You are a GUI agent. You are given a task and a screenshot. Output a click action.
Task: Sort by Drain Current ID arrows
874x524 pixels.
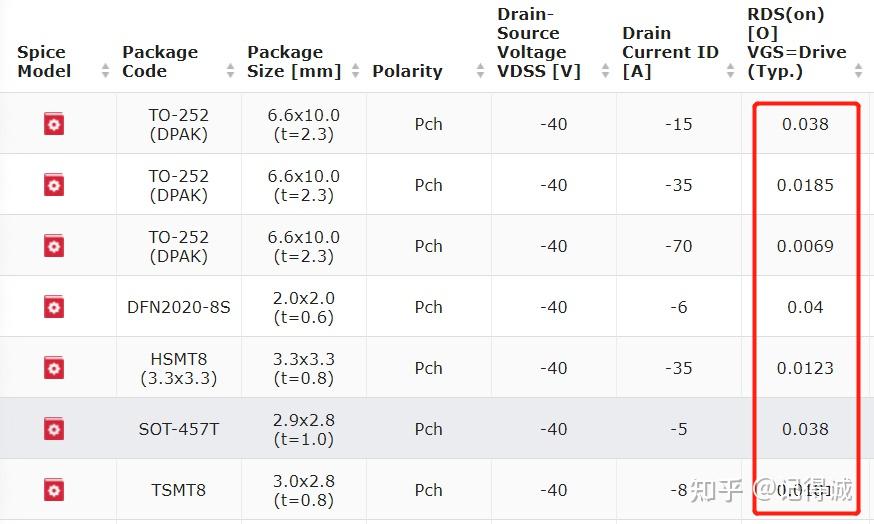pos(731,71)
